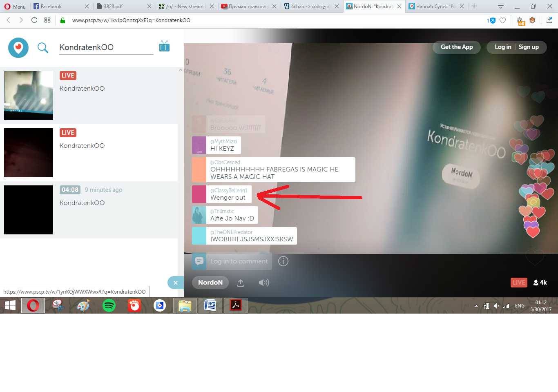The image size is (558, 392).
Task: Open the NordoN broadcaster profile button
Action: (x=210, y=283)
